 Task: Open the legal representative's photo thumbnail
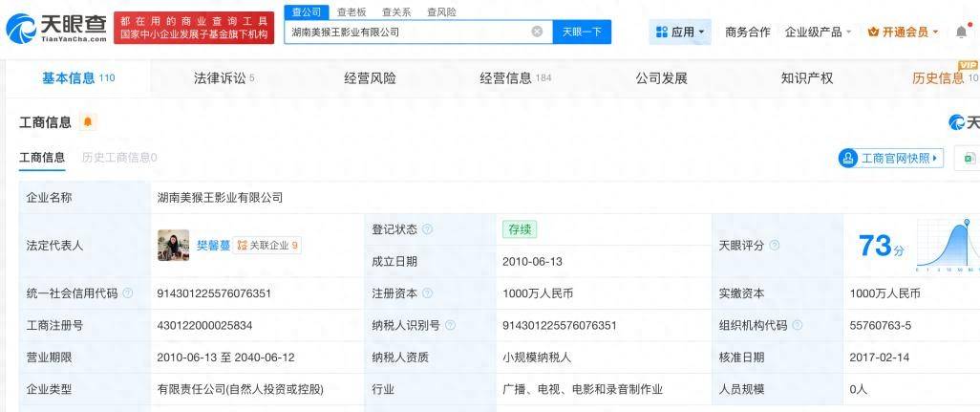173,245
